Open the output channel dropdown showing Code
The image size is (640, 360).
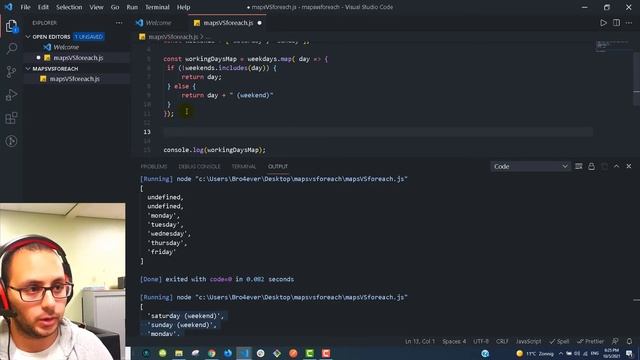tap(530, 166)
